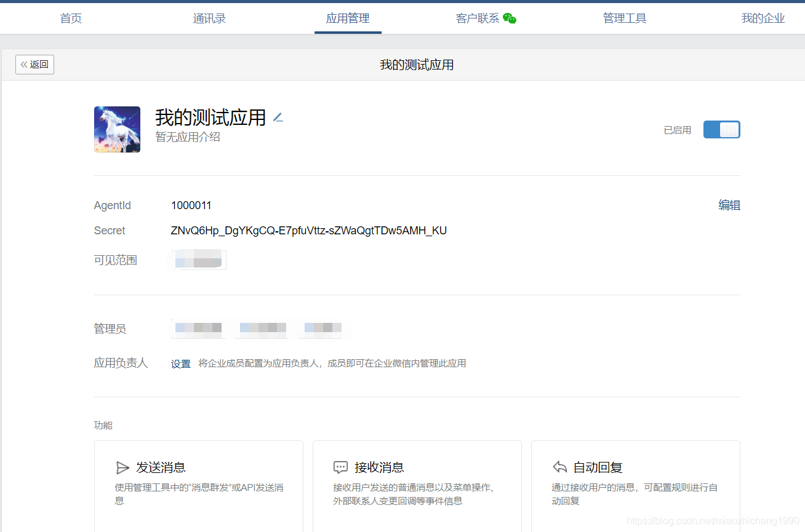The height and width of the screenshot is (532, 805).
Task: Click the blurred avatar under 可见范围
Action: 196,260
